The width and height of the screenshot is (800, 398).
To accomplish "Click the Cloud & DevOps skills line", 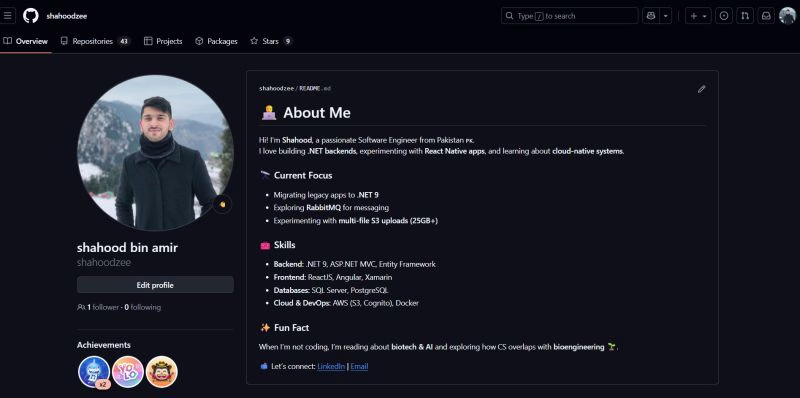I will 346,303.
